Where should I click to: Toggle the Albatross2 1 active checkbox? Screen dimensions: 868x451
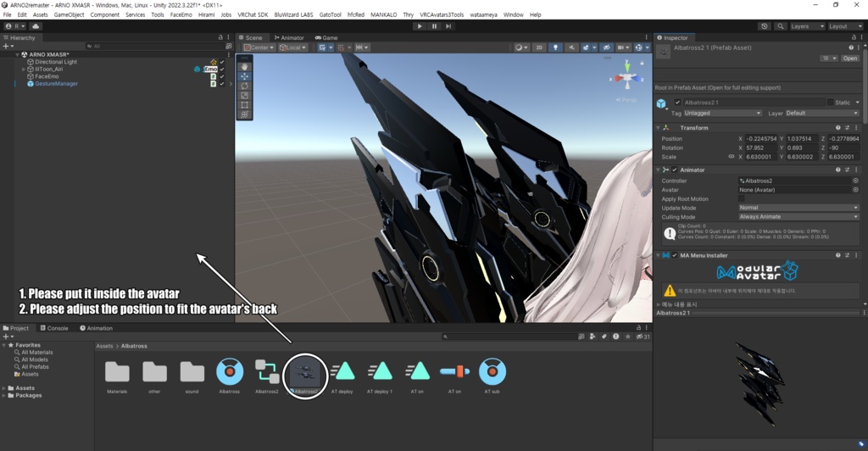coord(677,103)
